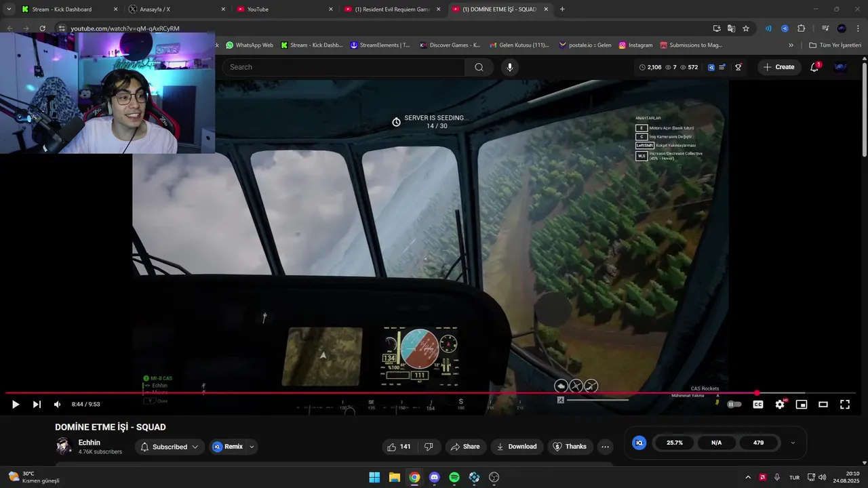Viewport: 868px width, 488px height.
Task: Open the media controls icon in Chrome toolbar
Action: tap(825, 28)
